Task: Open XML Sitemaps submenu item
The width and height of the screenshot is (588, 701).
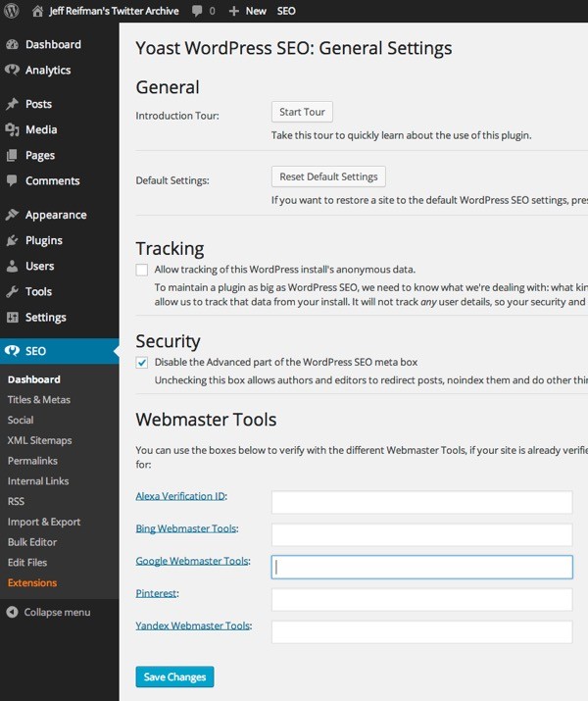Action: coord(39,440)
